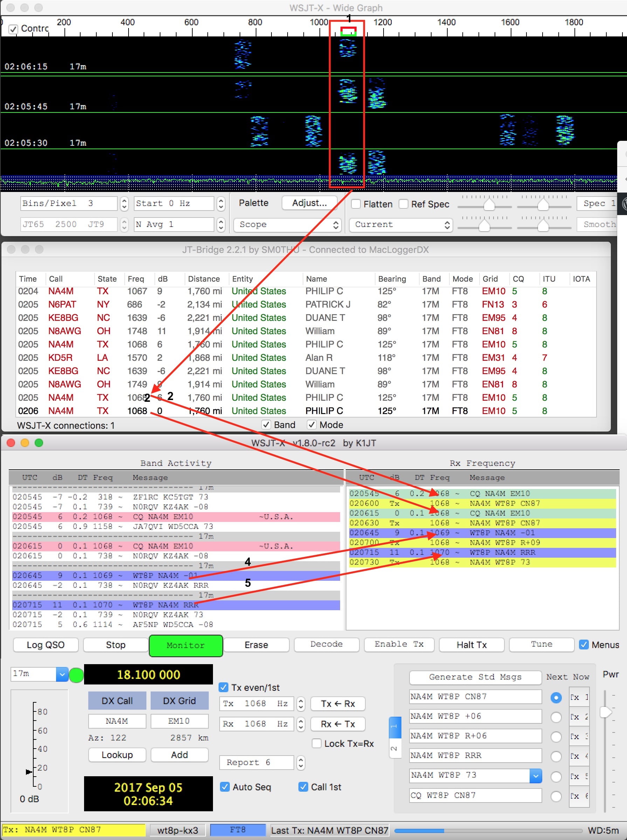Adjust the Rx 1068 Hz stepper
Viewport: 627px width, 840px height.
tap(301, 724)
